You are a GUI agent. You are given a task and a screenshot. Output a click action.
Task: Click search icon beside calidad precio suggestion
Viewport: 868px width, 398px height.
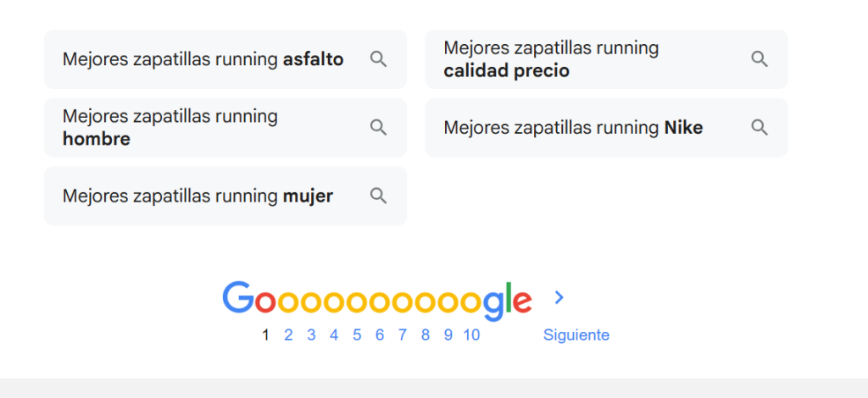759,59
